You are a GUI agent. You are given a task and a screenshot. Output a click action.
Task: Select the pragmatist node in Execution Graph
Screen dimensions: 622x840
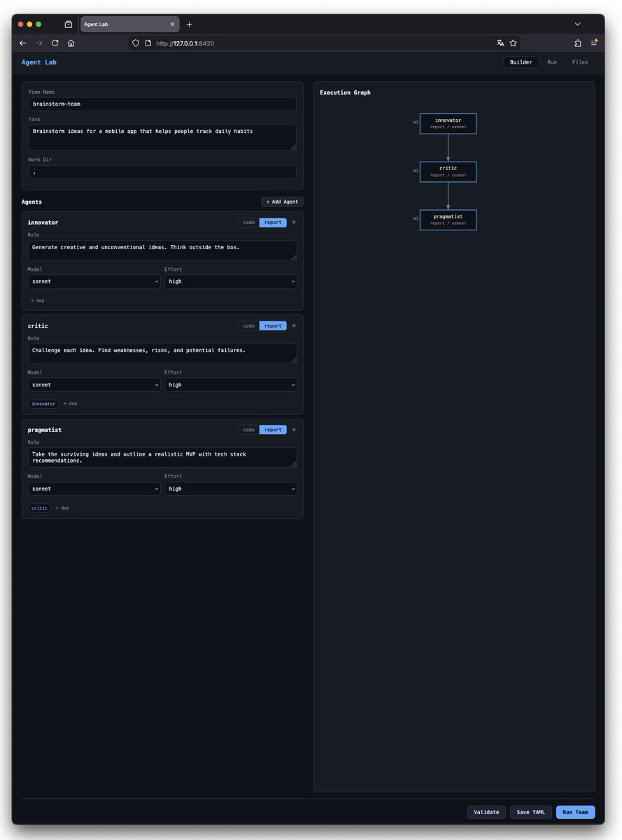click(x=448, y=220)
